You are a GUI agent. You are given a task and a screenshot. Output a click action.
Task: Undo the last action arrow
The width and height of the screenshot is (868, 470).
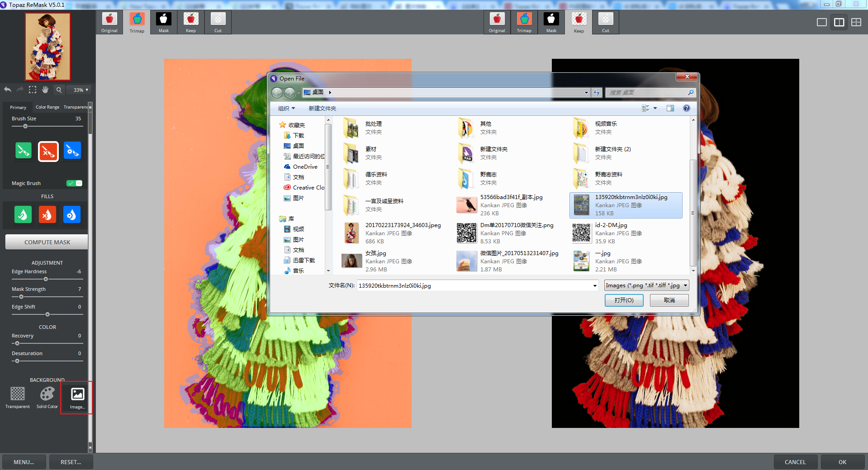tap(8, 90)
